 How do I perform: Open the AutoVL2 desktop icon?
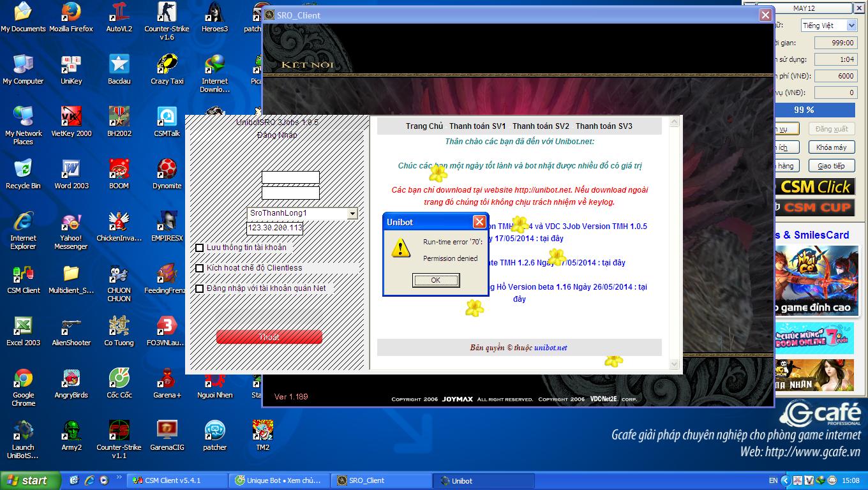tap(119, 17)
